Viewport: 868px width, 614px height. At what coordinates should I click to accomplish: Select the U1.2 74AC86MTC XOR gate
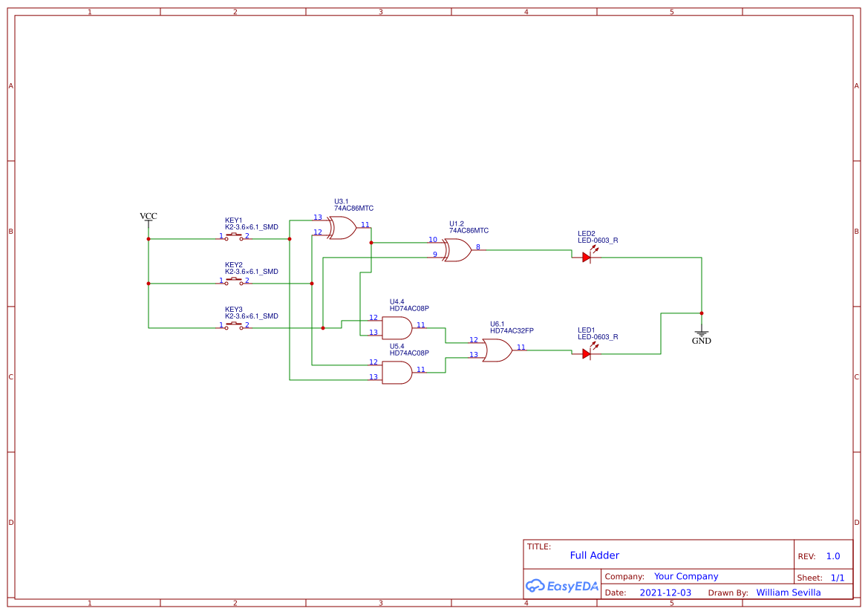457,252
